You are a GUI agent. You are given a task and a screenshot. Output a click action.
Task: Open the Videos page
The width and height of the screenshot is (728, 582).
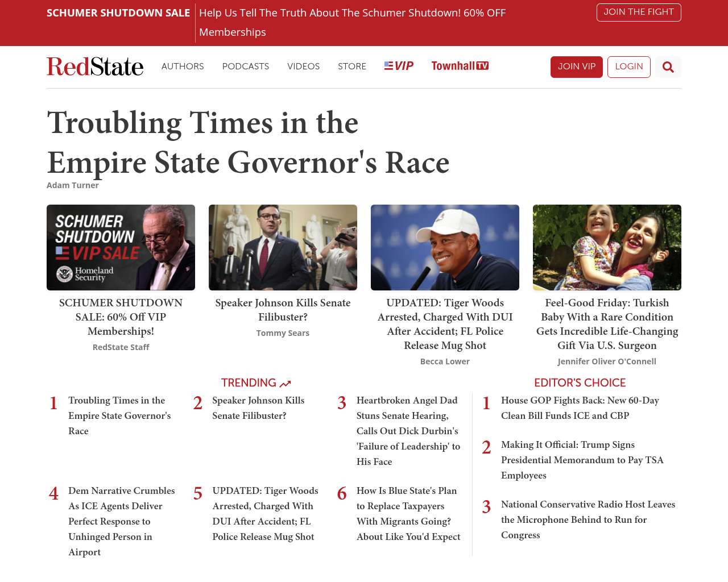point(303,66)
